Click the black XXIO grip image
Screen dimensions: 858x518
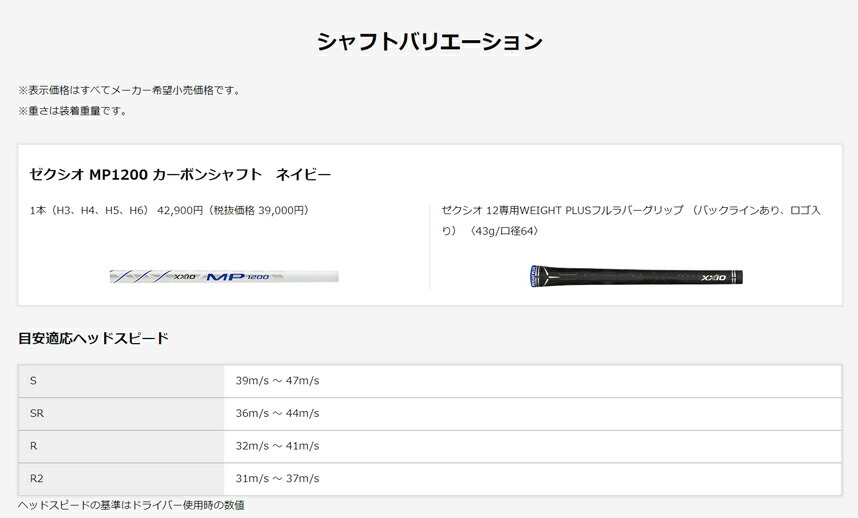(x=636, y=276)
